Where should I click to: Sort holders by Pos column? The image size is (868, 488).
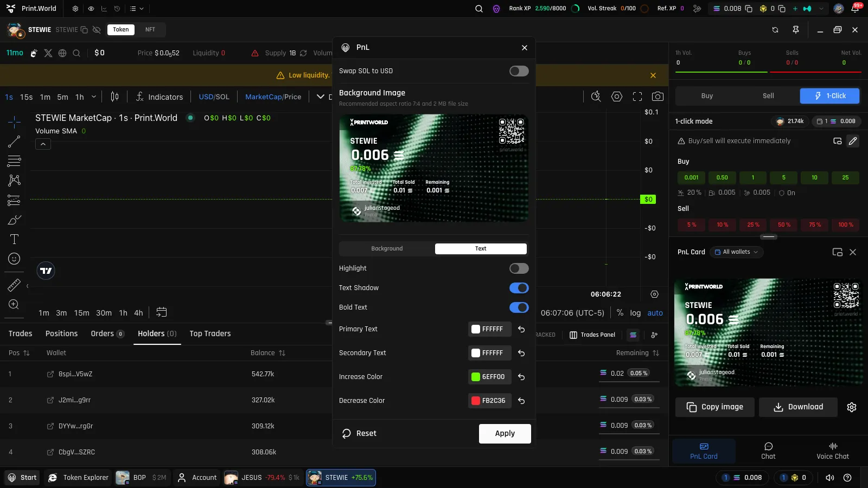[x=19, y=353]
